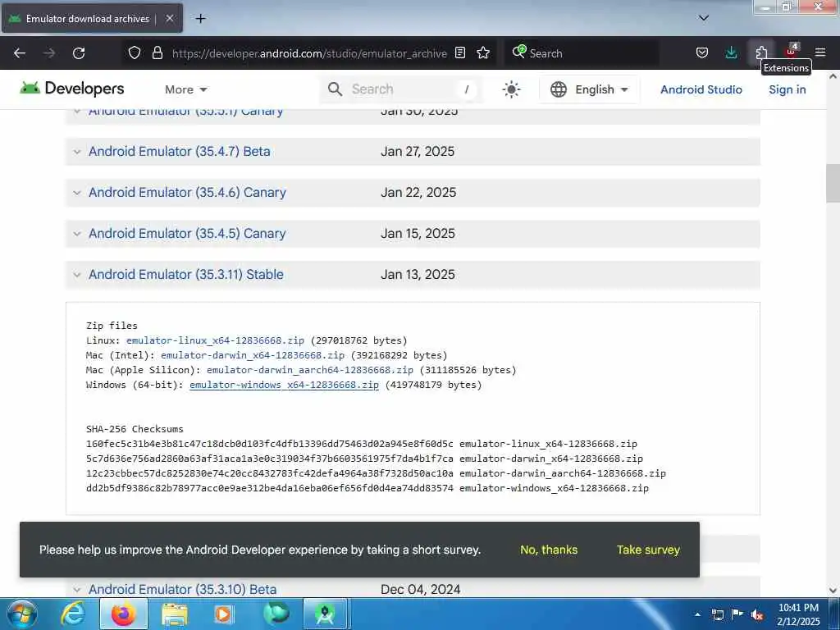The height and width of the screenshot is (630, 840).
Task: Click Sign in
Action: (x=787, y=89)
